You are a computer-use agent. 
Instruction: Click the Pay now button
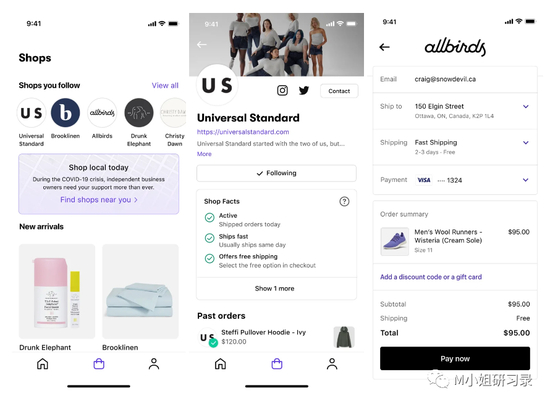click(x=455, y=358)
